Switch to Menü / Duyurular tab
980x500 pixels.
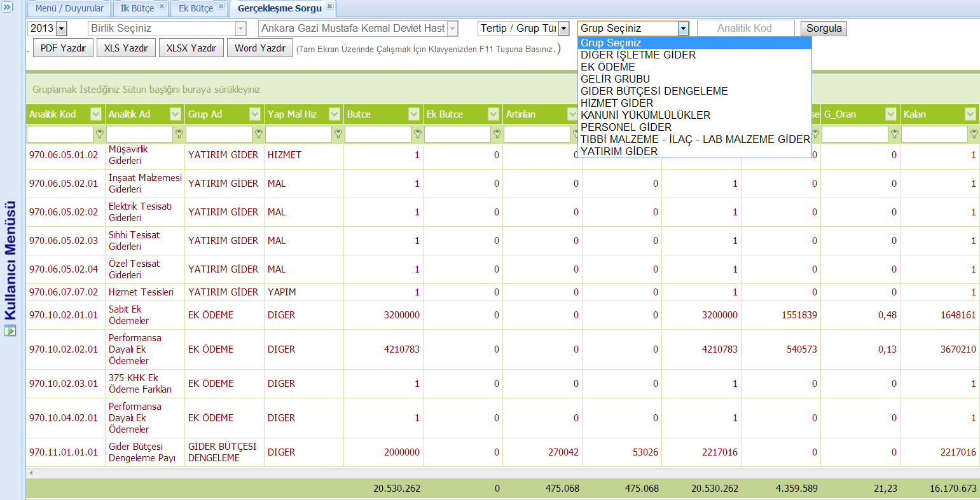click(69, 8)
